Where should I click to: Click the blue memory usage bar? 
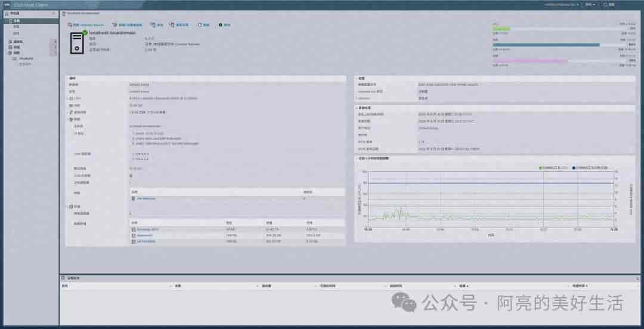[x=546, y=44]
